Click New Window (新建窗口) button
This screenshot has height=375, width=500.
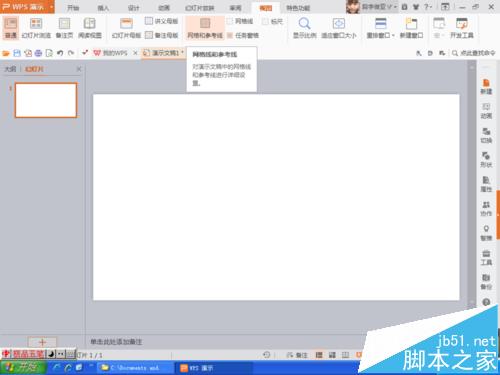point(411,28)
